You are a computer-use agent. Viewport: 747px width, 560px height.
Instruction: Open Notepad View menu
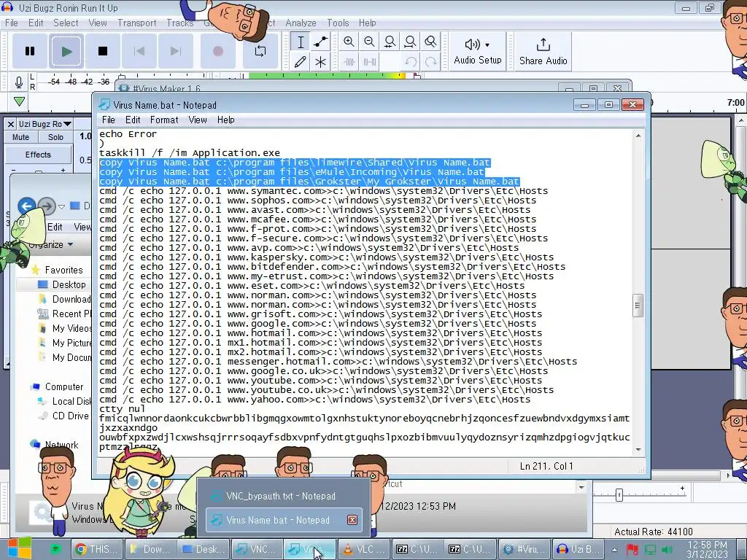pyautogui.click(x=197, y=120)
